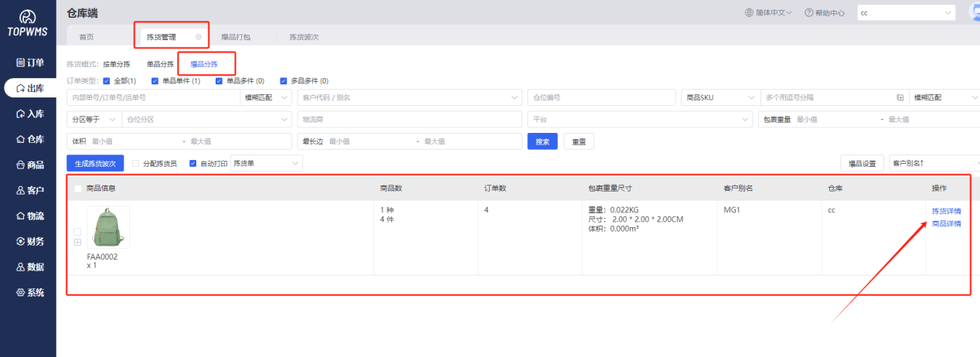Viewport: 980px width, 357px height.
Task: Enable the 分配拣货员 checkbox
Action: 136,164
